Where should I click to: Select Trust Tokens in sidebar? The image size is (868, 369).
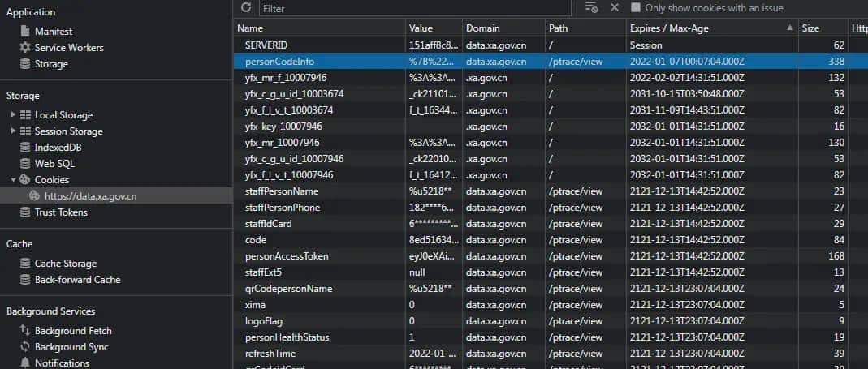pos(61,212)
